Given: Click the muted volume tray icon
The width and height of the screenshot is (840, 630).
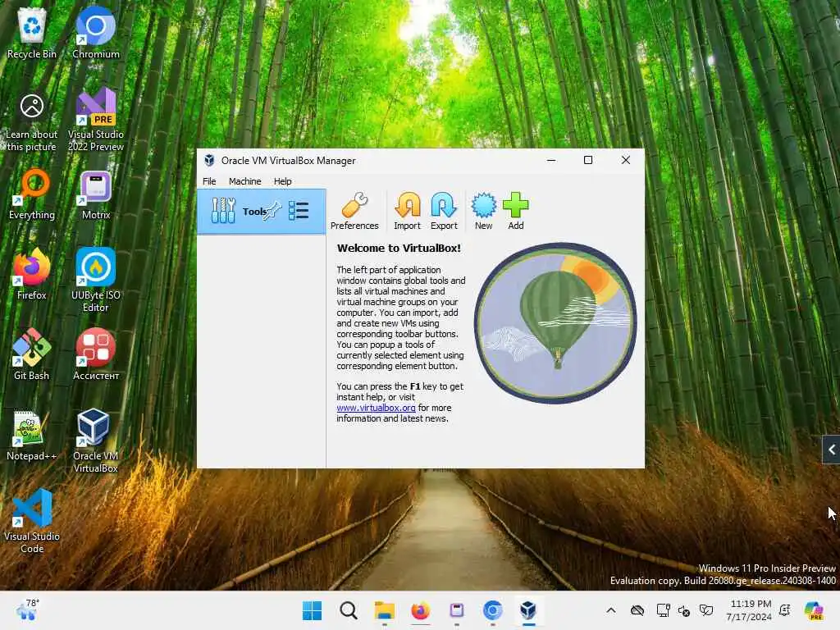Looking at the screenshot, I should click(684, 610).
